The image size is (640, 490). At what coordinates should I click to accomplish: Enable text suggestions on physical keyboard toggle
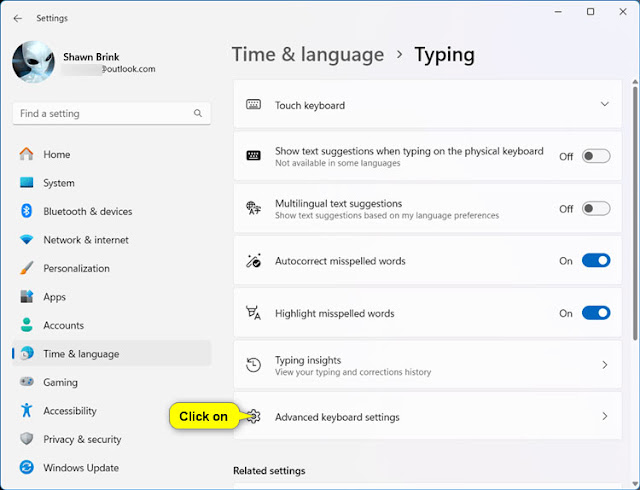point(596,156)
